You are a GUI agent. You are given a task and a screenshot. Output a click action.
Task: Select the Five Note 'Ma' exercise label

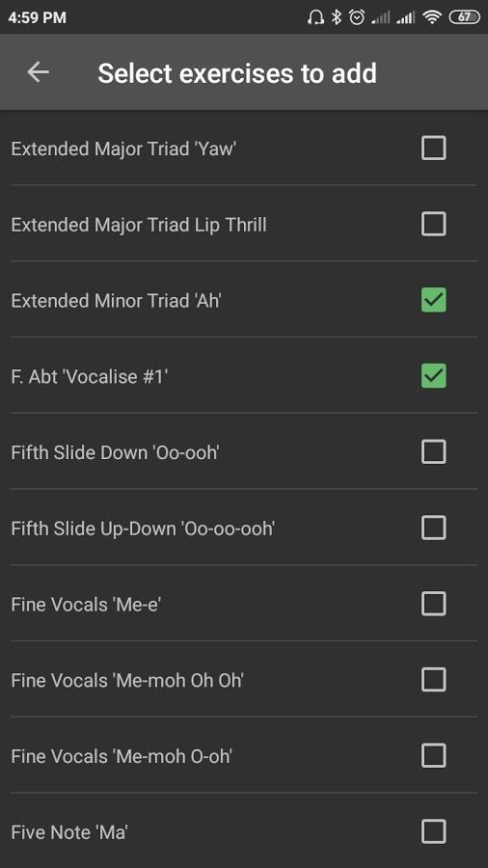click(x=69, y=831)
